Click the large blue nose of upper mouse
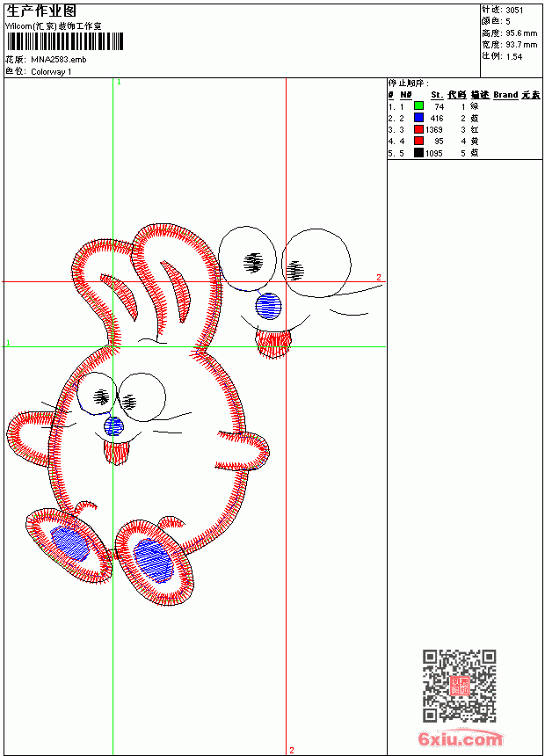 point(268,306)
